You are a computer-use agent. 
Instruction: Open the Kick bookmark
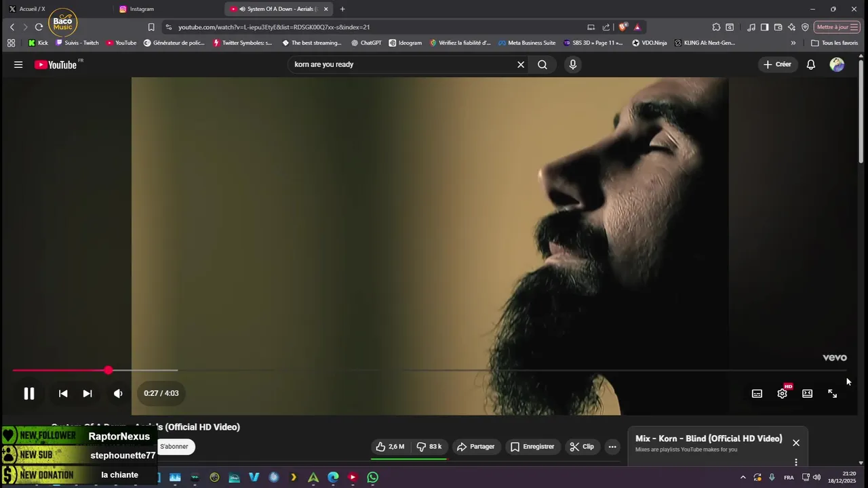pyautogui.click(x=38, y=43)
